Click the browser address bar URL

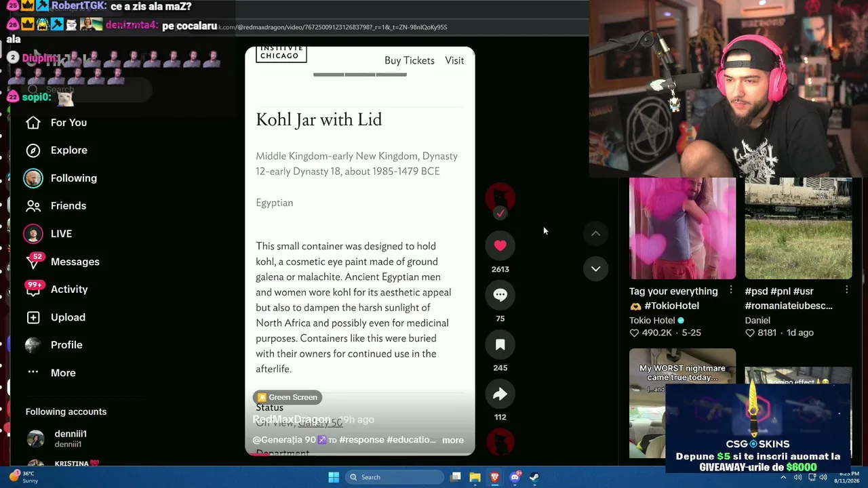click(341, 27)
